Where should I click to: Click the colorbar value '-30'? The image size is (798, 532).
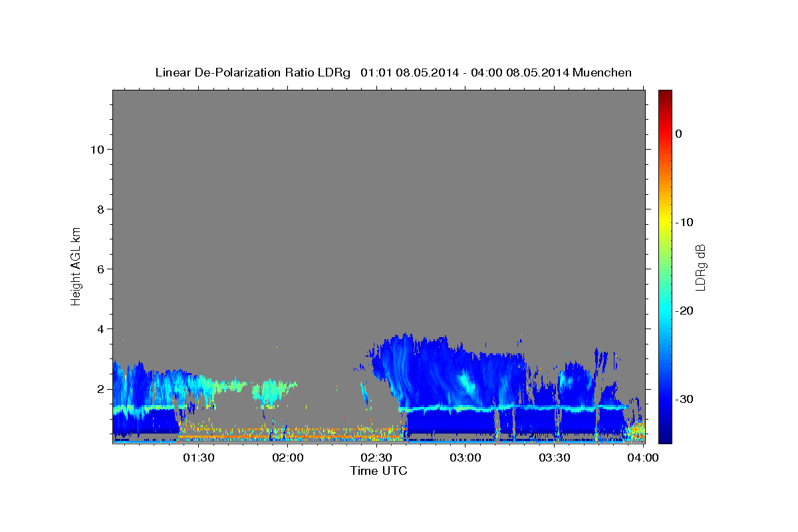pyautogui.click(x=684, y=399)
